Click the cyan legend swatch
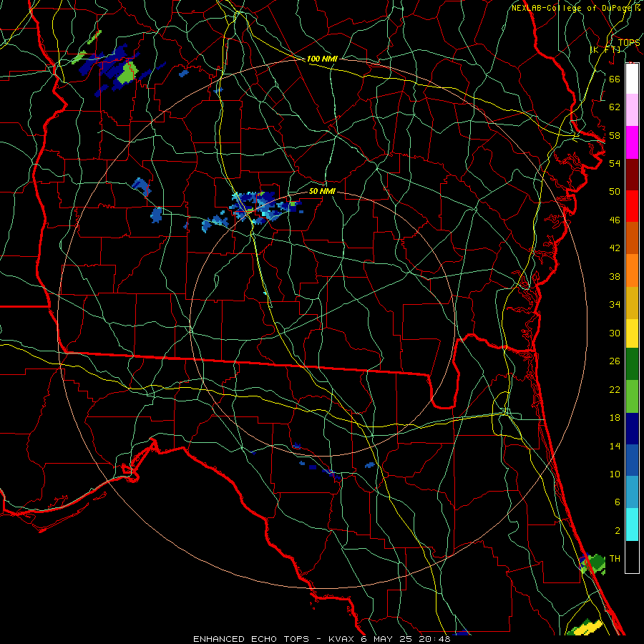 pyautogui.click(x=632, y=525)
